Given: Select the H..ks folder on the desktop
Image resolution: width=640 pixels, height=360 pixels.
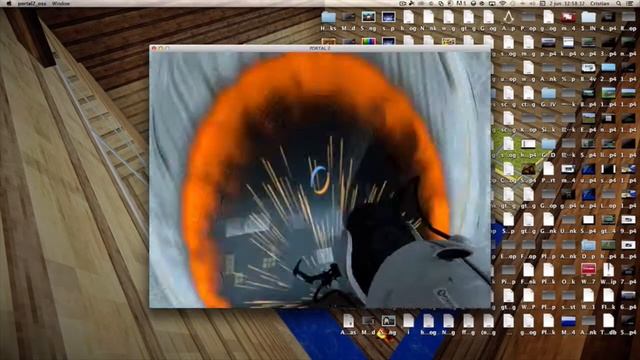Looking at the screenshot, I should coord(328,21).
